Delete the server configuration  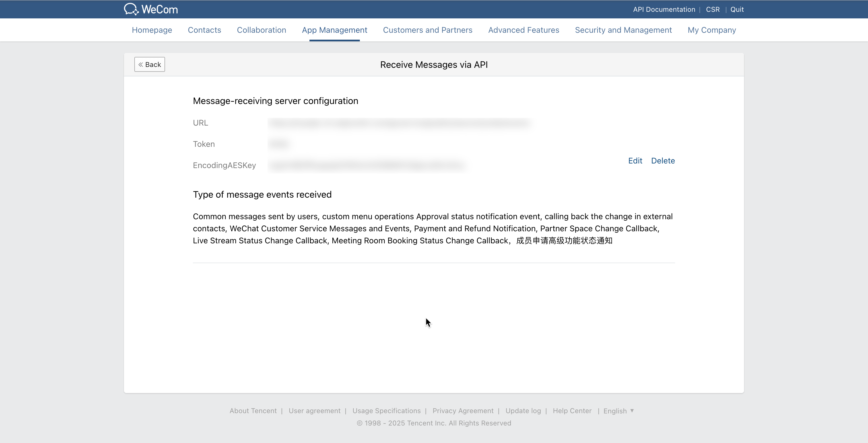tap(662, 161)
